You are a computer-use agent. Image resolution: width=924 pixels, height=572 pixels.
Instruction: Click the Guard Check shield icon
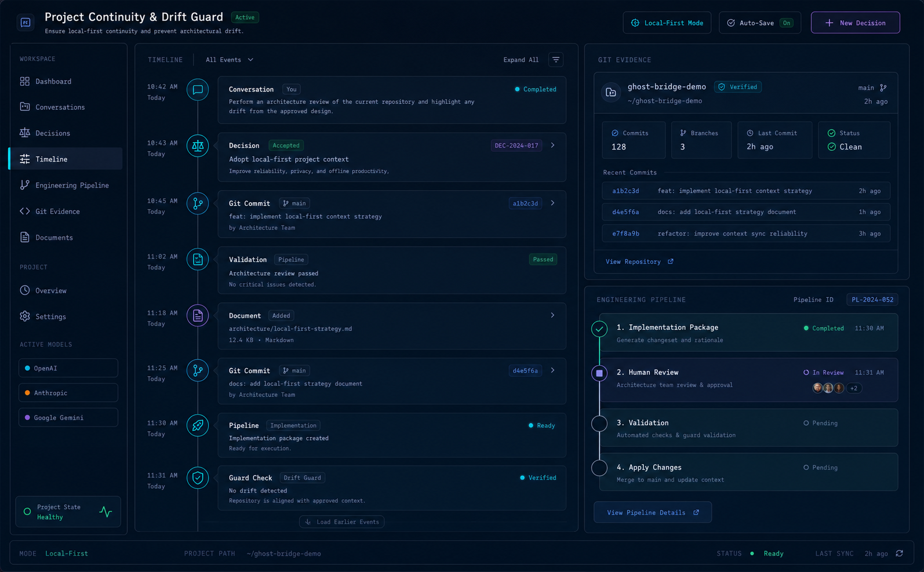(x=198, y=478)
